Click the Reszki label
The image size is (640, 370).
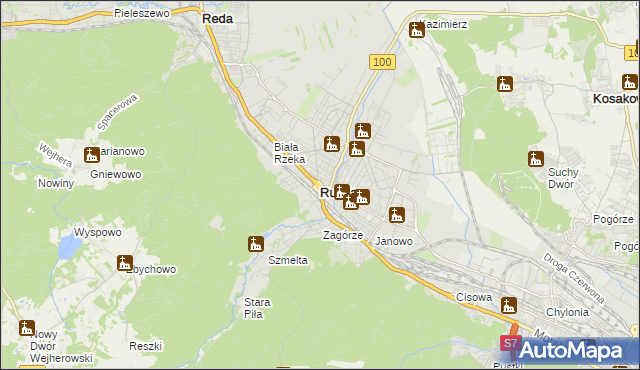[146, 346]
